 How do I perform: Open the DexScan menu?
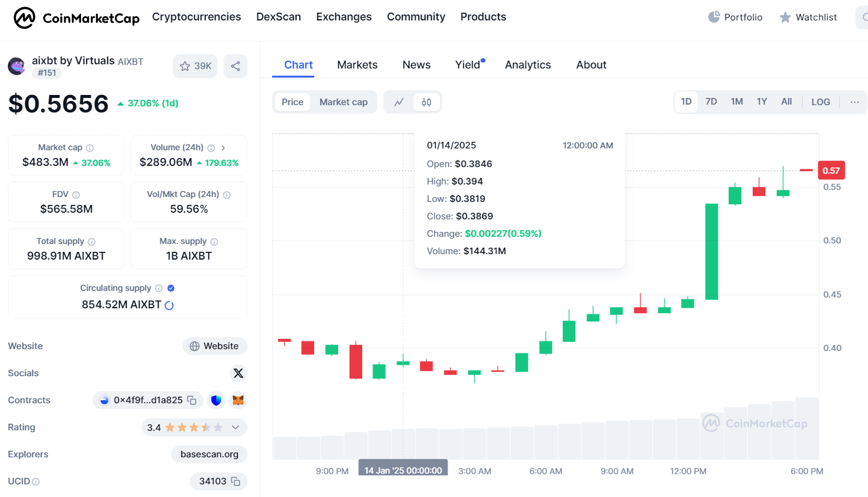point(279,17)
